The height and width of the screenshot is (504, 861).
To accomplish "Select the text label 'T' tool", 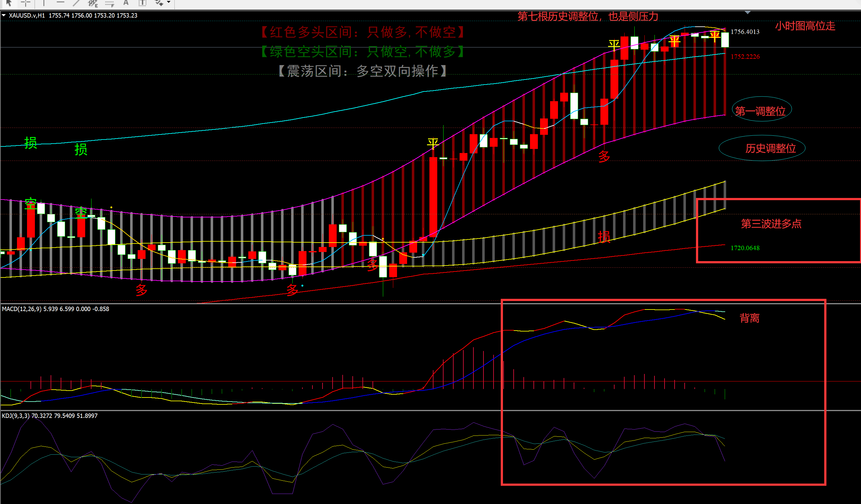I will click(142, 3).
